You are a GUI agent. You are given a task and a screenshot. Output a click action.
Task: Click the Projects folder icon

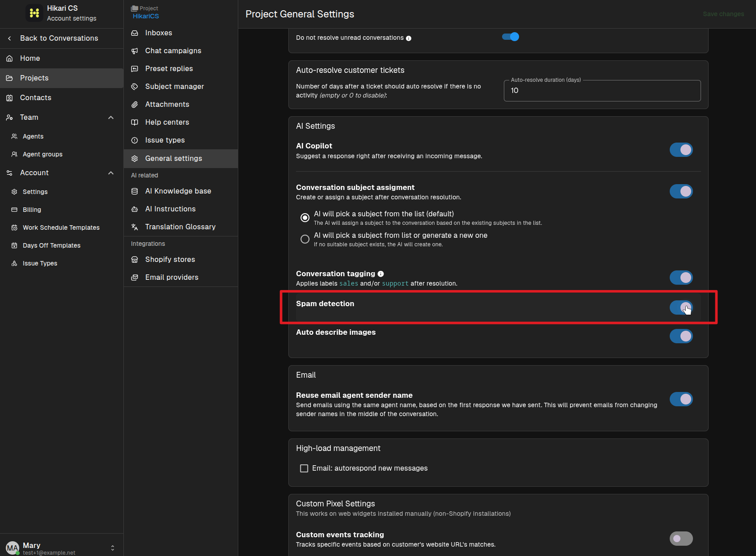tap(9, 78)
